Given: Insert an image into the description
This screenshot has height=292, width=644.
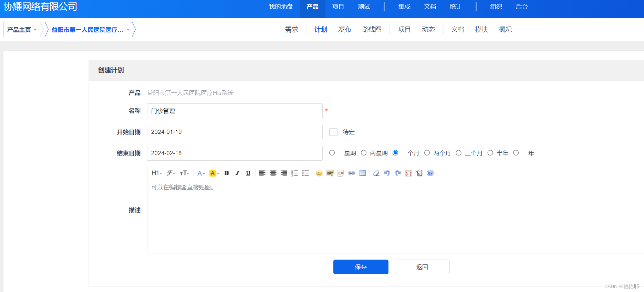Looking at the screenshot, I should [330, 173].
